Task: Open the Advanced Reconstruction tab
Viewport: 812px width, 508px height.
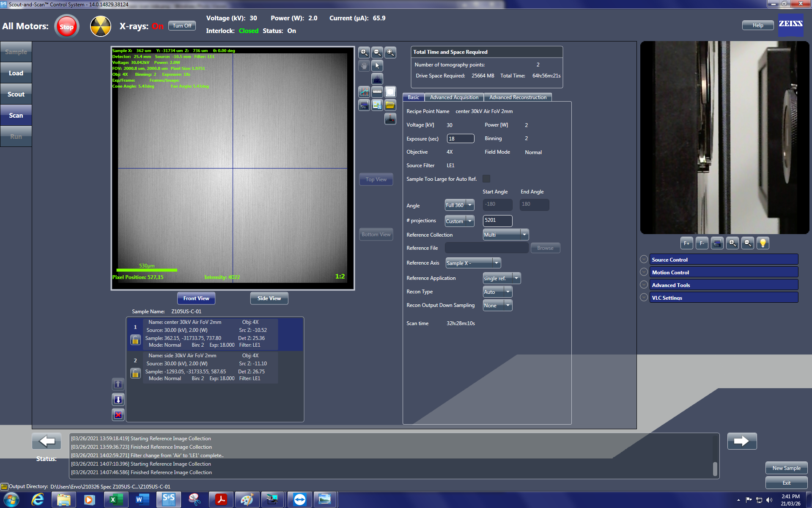Action: coord(518,97)
